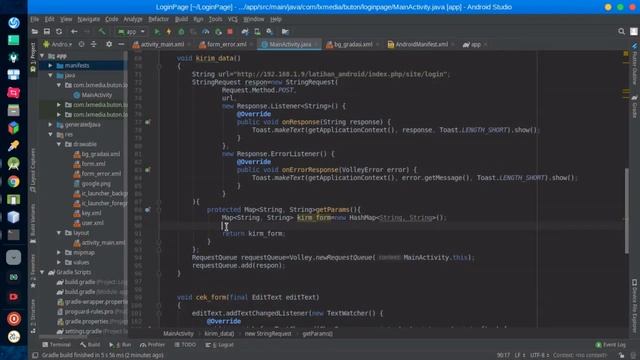The height and width of the screenshot is (360, 640).
Task: Toggle the tool window bars icon at the bottom-left corner
Action: [35, 355]
